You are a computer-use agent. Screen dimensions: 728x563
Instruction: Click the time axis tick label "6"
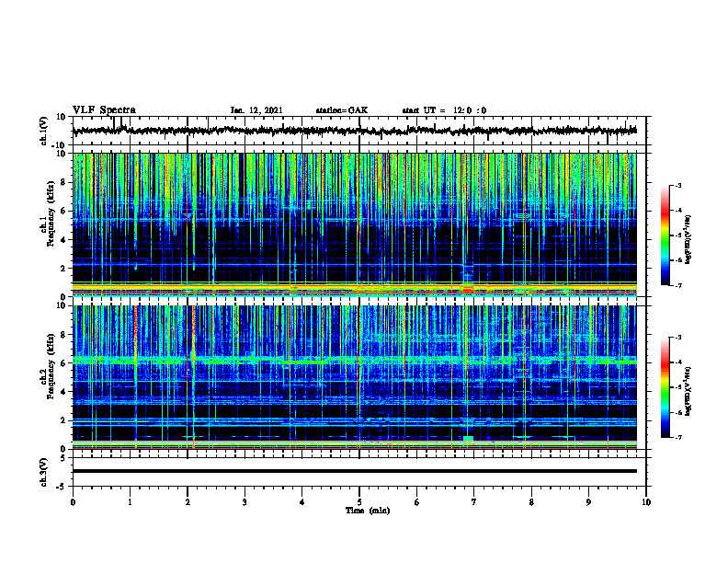coord(417,502)
